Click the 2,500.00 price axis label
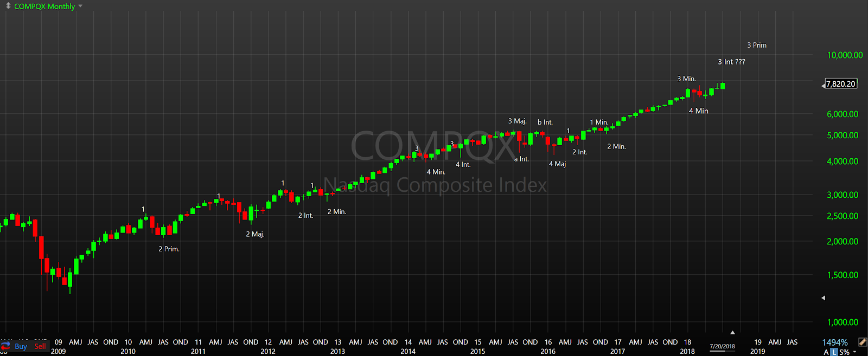 click(843, 216)
